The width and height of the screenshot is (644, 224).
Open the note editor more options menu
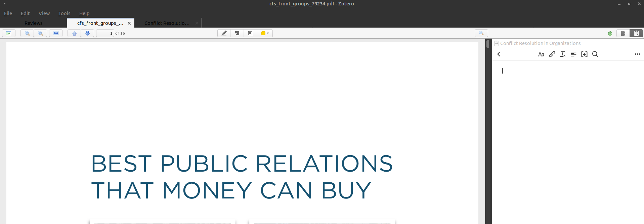[637, 54]
